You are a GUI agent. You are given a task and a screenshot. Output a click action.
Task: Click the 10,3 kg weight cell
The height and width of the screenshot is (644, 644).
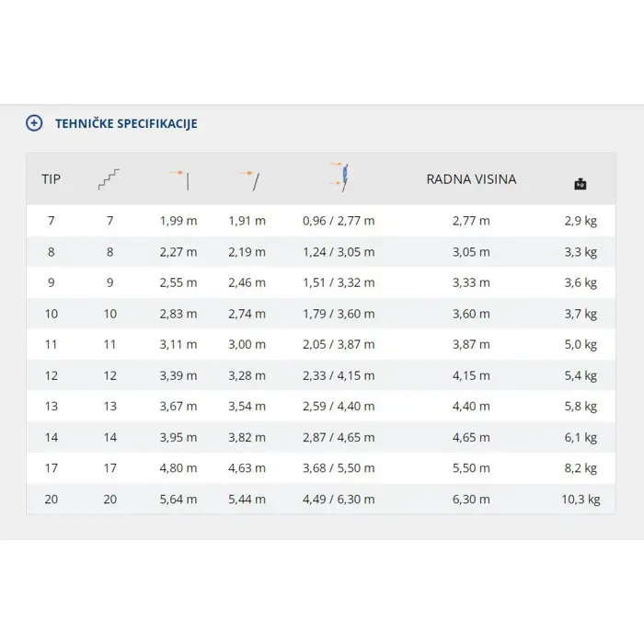coord(581,500)
